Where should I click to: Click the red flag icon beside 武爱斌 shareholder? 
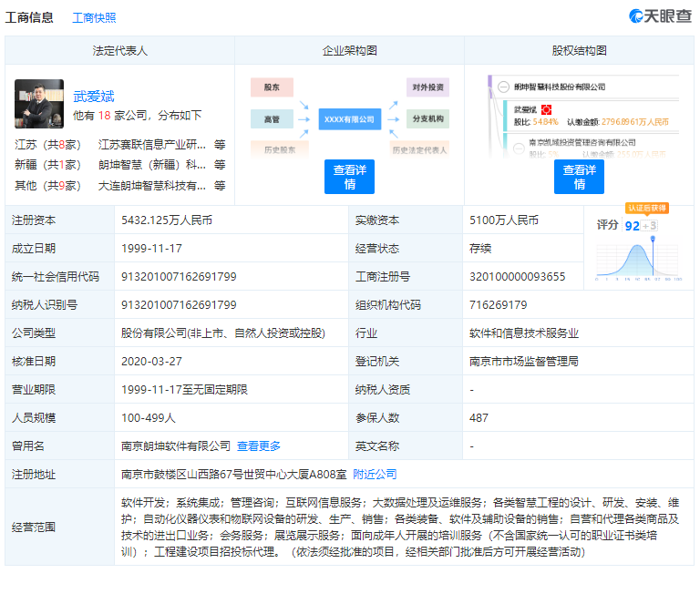tap(547, 109)
